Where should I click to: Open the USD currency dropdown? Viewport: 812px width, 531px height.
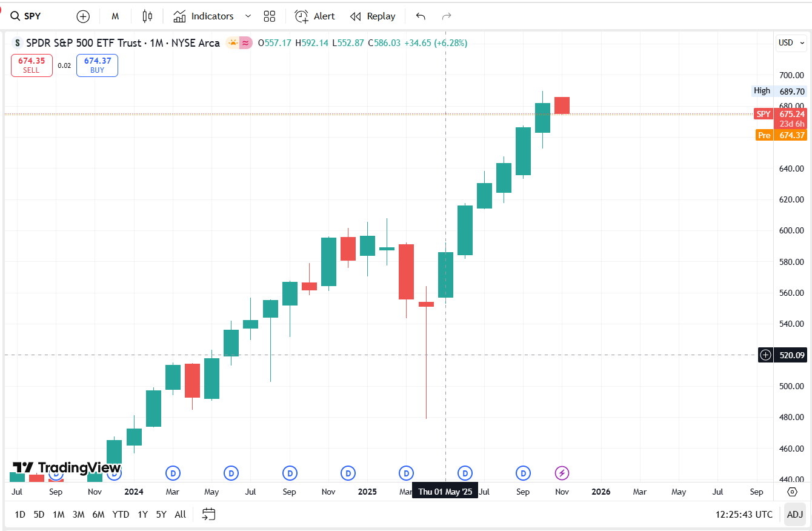pos(791,43)
